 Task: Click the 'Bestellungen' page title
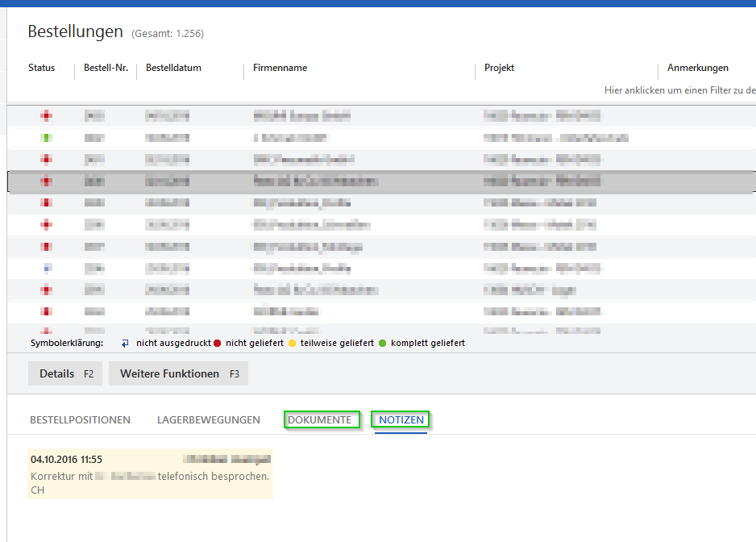pos(75,31)
